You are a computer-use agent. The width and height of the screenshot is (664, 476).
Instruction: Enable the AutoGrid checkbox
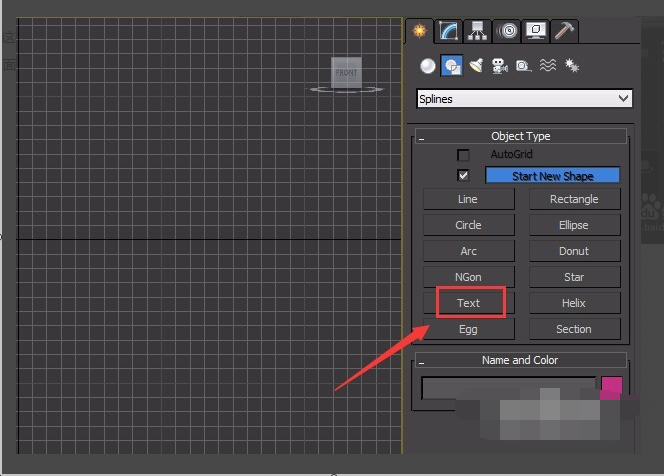click(x=463, y=155)
